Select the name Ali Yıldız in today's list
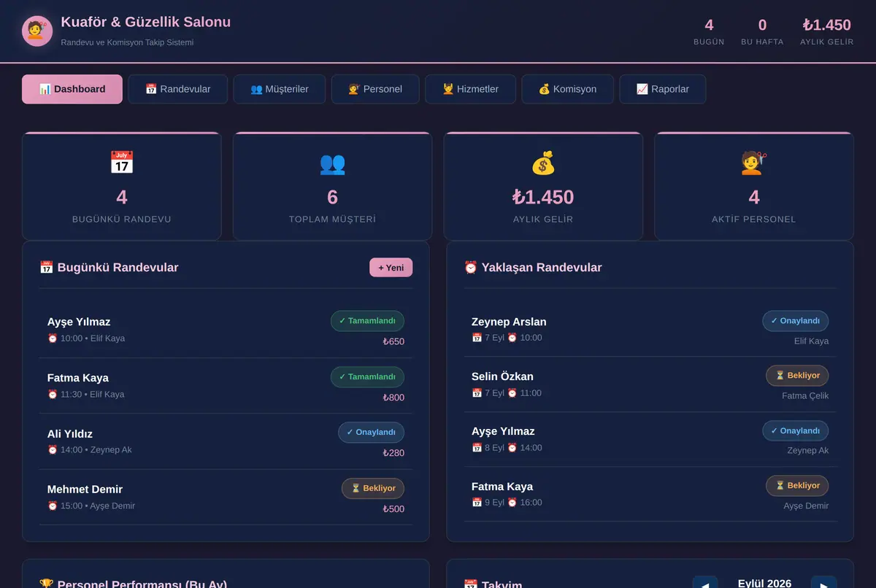This screenshot has width=876, height=588. coord(70,434)
